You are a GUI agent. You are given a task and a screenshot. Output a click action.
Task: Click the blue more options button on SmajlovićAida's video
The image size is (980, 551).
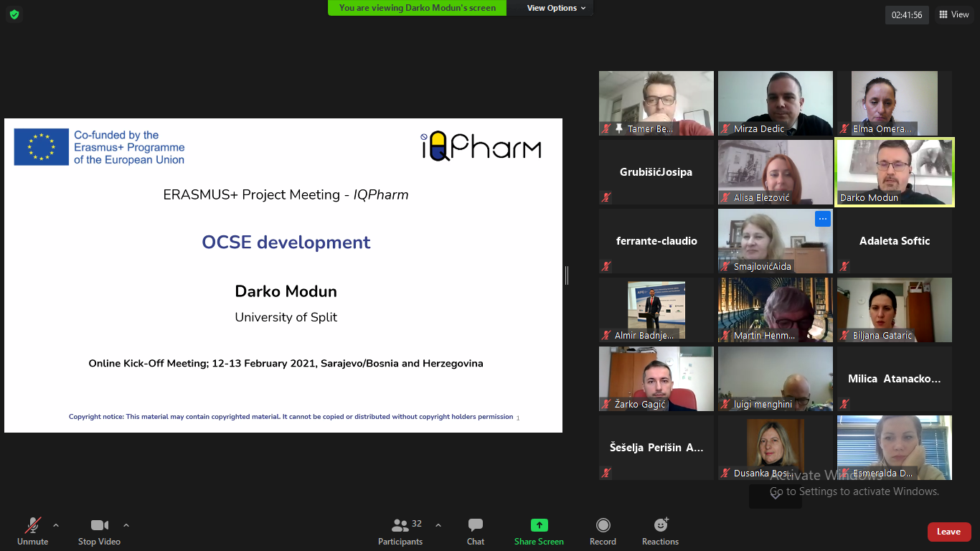tap(822, 219)
